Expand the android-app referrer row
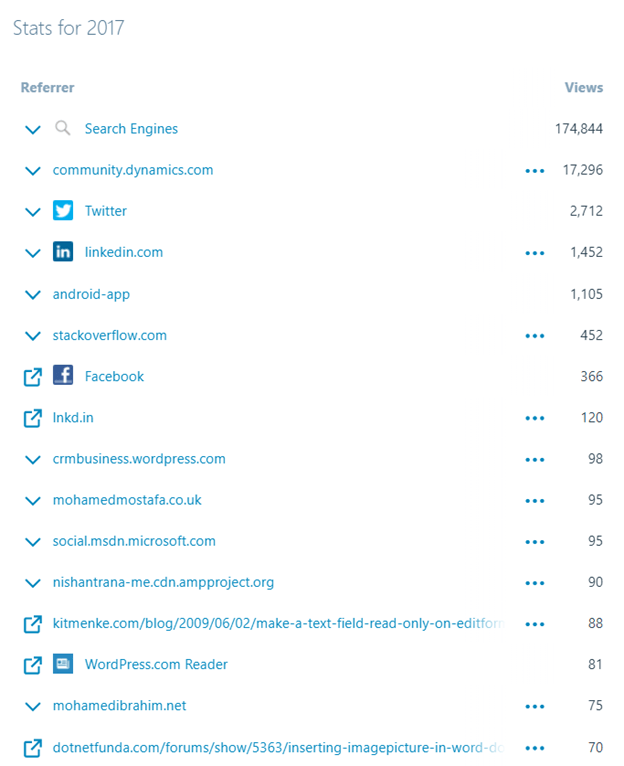The width and height of the screenshot is (624, 766). click(32, 295)
